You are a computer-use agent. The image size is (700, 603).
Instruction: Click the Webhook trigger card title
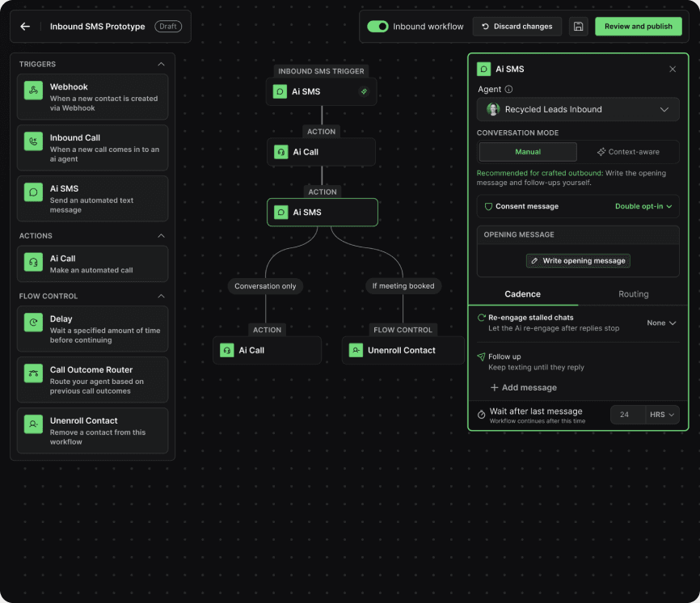coord(69,87)
